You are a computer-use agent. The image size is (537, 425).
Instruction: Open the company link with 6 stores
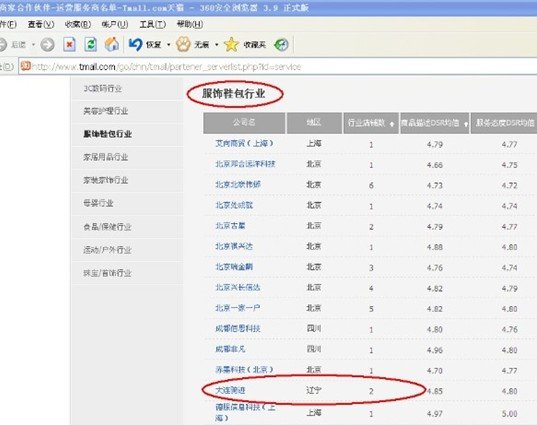(x=238, y=185)
